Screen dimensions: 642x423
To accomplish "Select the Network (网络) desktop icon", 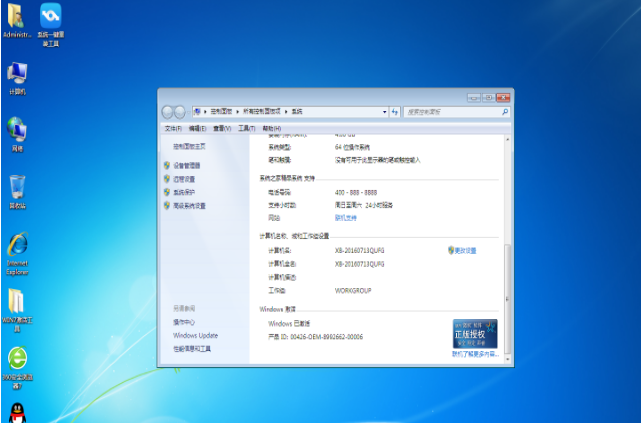I will (x=17, y=135).
